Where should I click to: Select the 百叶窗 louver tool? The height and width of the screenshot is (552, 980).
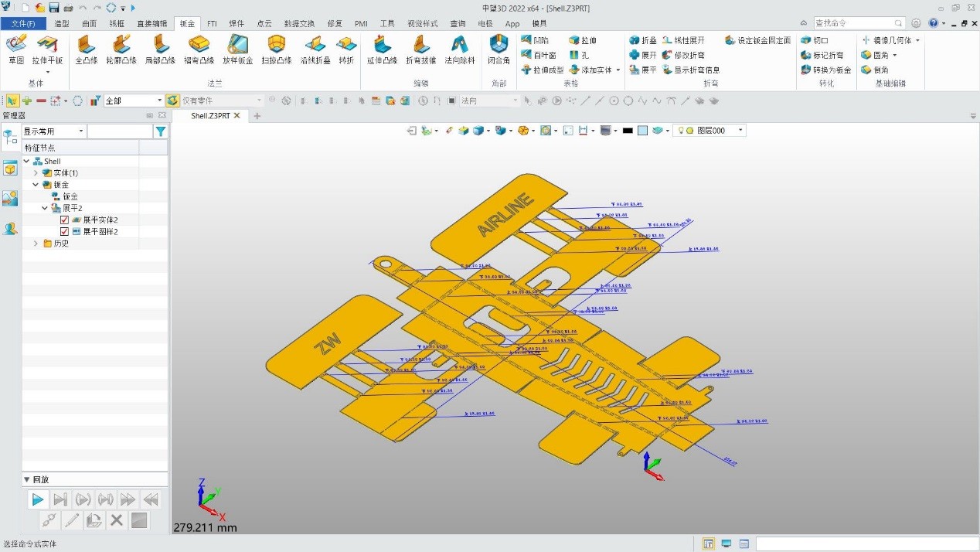(x=541, y=55)
